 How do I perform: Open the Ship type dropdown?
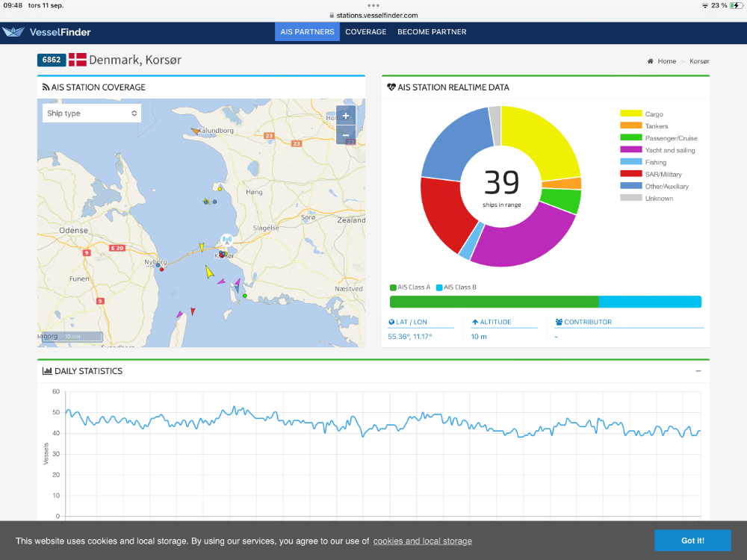click(x=92, y=113)
